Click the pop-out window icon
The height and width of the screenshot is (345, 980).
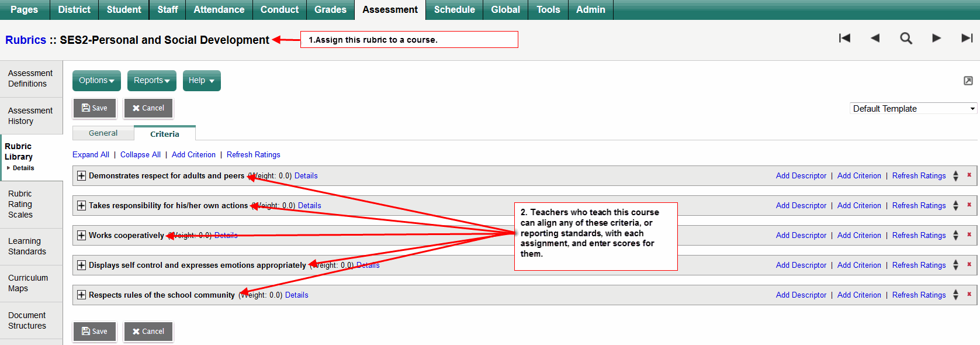(968, 81)
